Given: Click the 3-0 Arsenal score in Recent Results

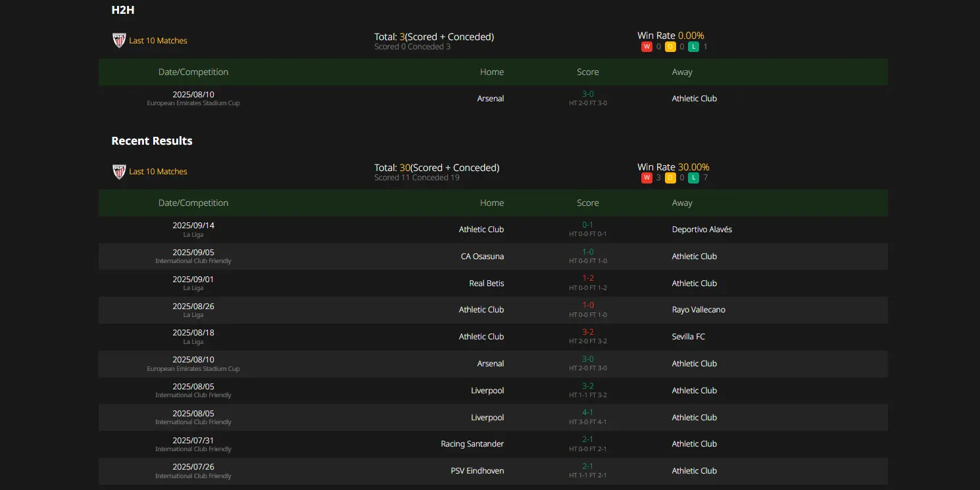Looking at the screenshot, I should [x=588, y=359].
